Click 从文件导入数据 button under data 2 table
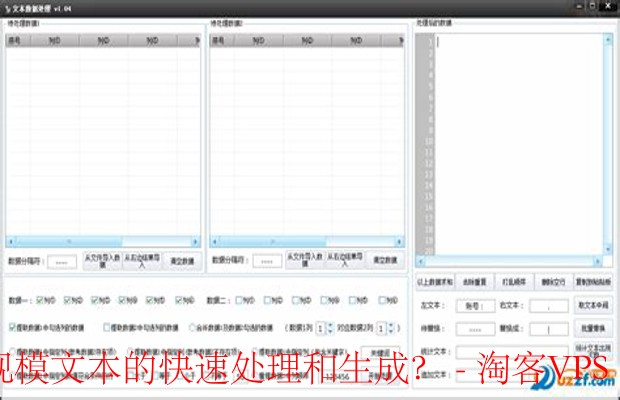The width and height of the screenshot is (620, 400). click(305, 260)
